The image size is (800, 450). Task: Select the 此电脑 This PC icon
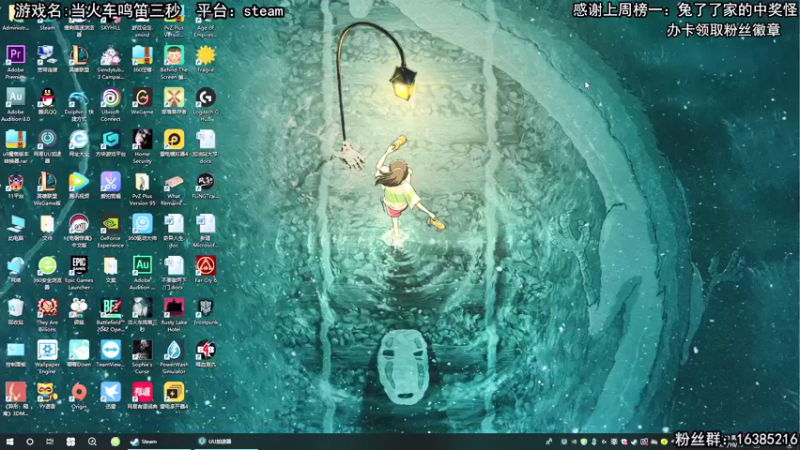pyautogui.click(x=15, y=223)
